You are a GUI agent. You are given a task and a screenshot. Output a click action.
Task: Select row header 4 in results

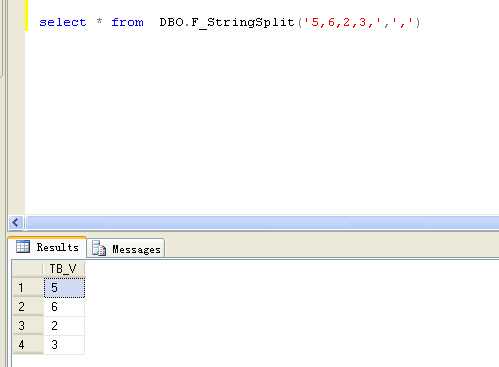coord(28,345)
